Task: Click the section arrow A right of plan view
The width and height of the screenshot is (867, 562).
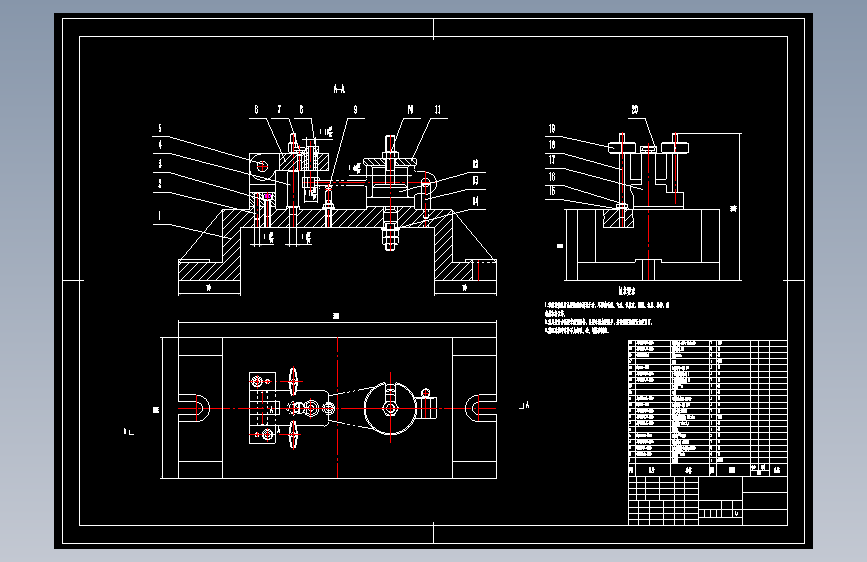Action: (524, 405)
